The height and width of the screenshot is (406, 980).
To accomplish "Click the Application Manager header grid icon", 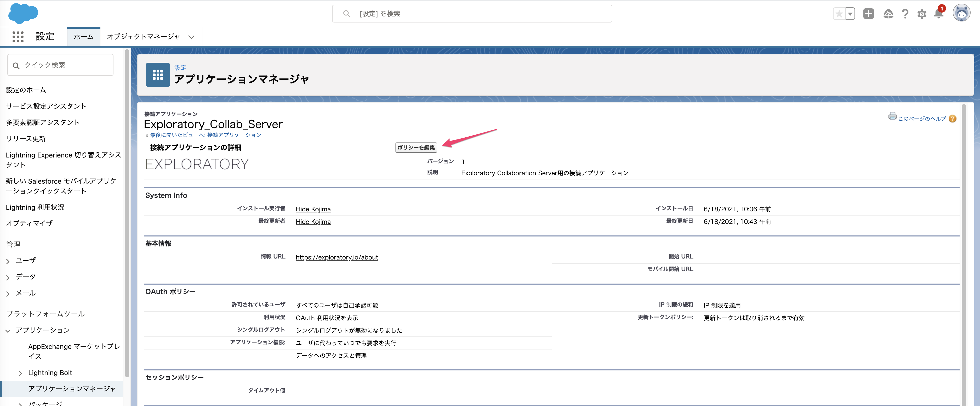I will tap(157, 75).
